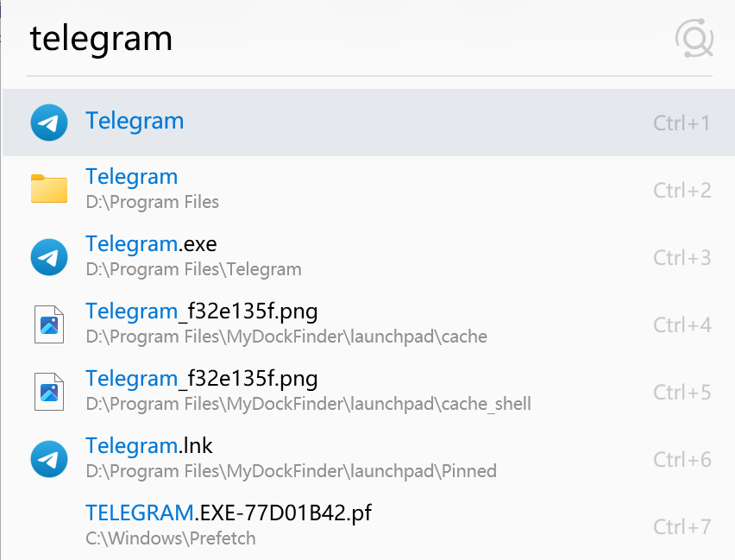Viewport: 735px width, 560px height.
Task: Select TELEGRAM.EXE-77D01B42.pf Prefetch file
Action: pyautogui.click(x=368, y=525)
